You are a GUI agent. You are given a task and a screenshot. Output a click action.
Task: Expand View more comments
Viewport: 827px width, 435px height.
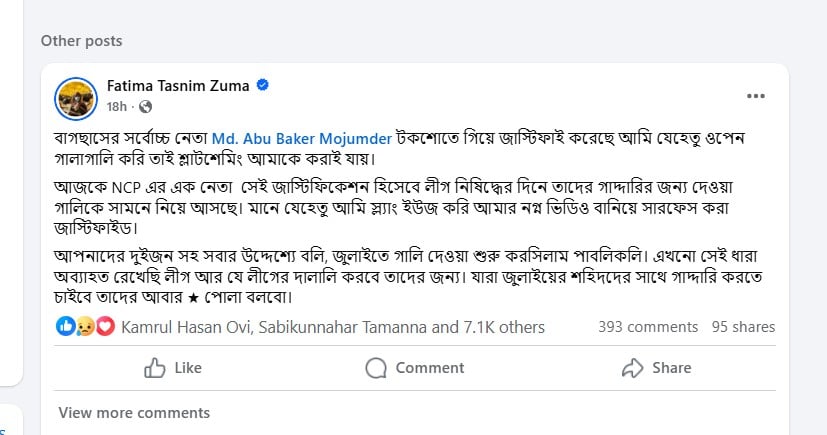click(134, 413)
